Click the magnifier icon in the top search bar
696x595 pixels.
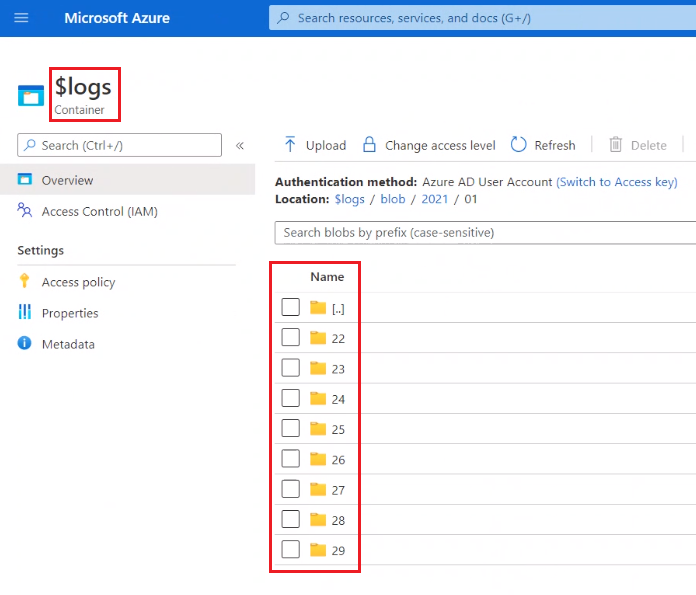[283, 18]
